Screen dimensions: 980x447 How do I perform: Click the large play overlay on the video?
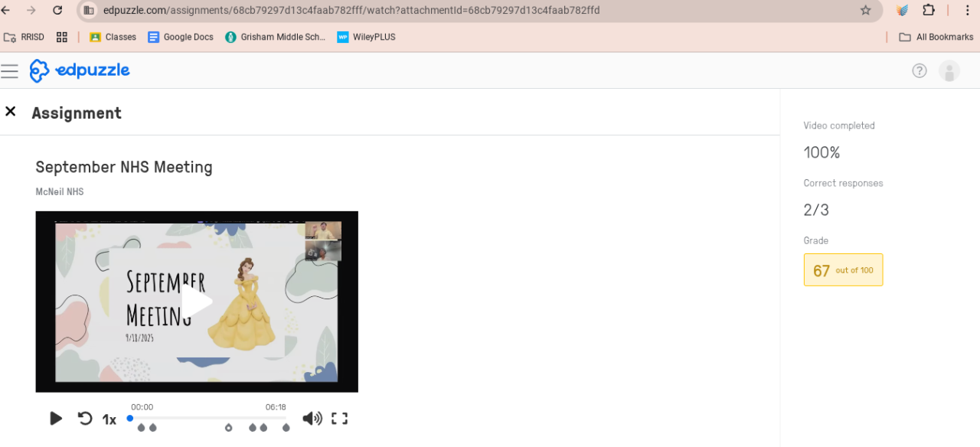(x=197, y=302)
